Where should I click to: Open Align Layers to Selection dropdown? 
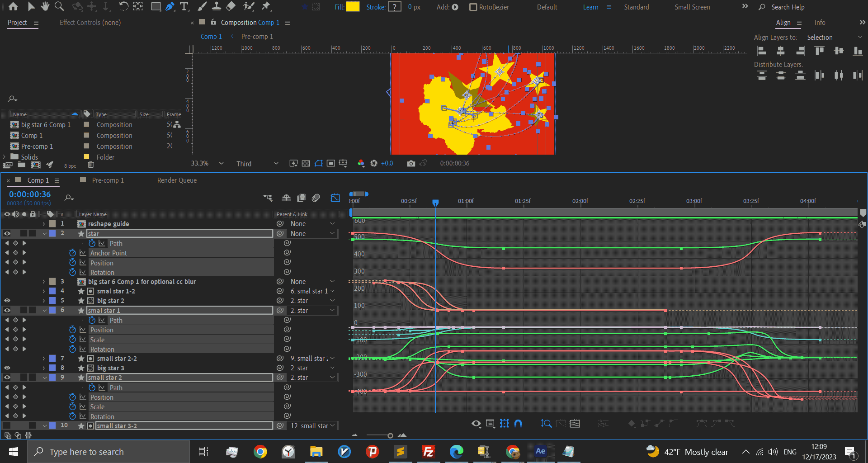835,38
